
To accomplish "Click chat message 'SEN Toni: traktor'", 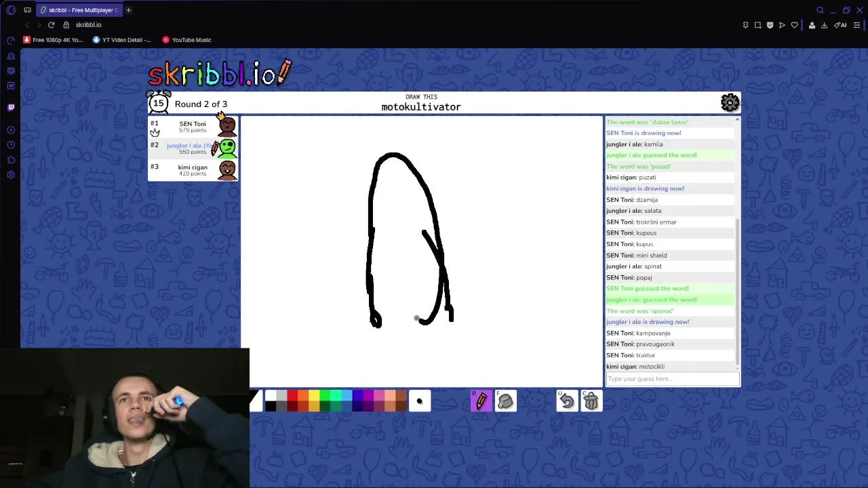I will [669, 355].
